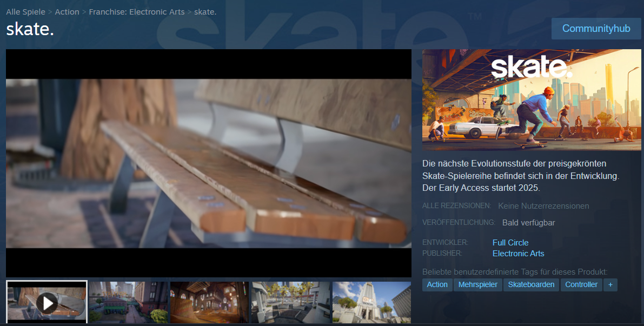Click the game description paragraph
The image size is (644, 326).
[521, 176]
